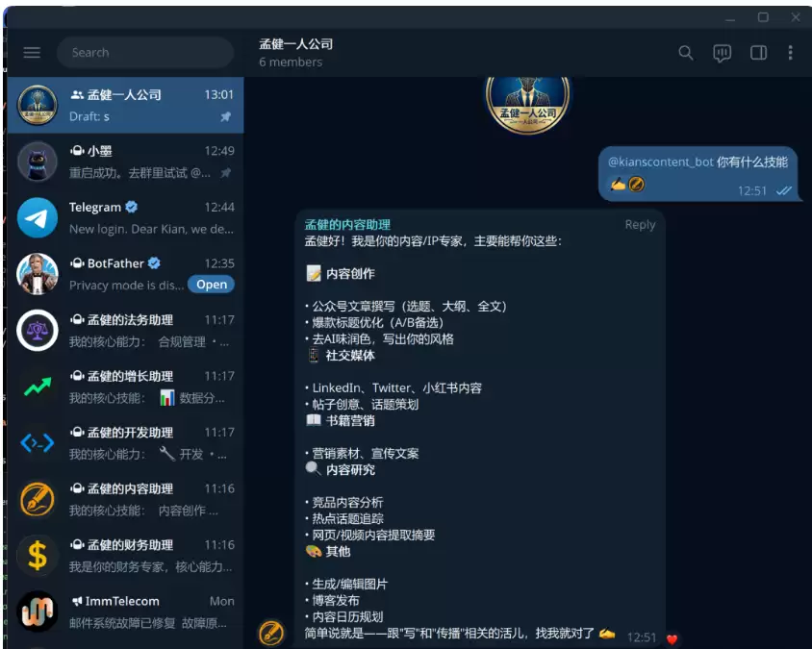Select the BotFather chat row
This screenshot has width=812, height=649.
[125, 274]
